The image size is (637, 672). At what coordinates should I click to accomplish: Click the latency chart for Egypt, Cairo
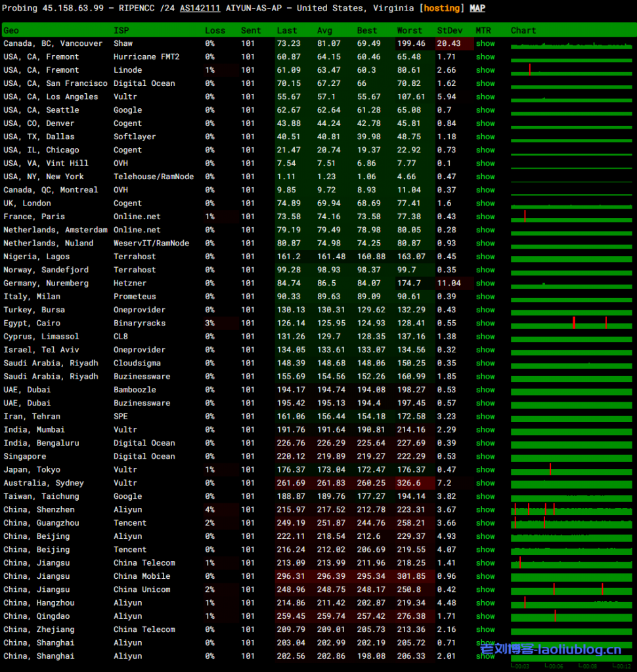[570, 323]
